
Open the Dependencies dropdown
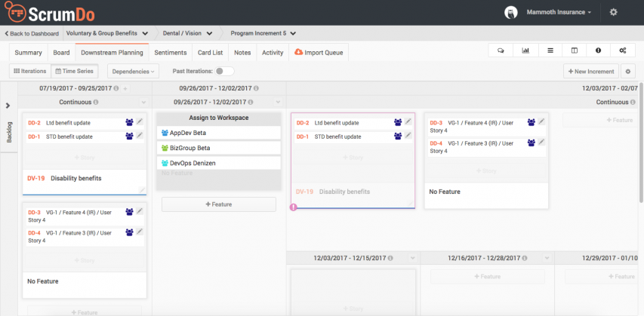point(133,71)
